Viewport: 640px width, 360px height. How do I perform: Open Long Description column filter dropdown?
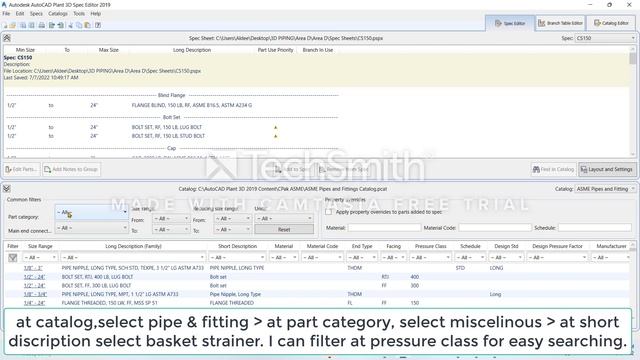tap(133, 258)
